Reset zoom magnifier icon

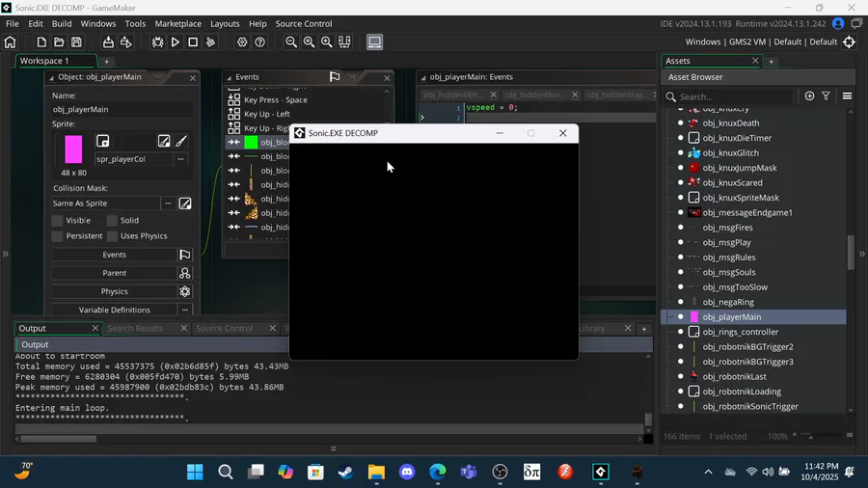click(x=309, y=42)
